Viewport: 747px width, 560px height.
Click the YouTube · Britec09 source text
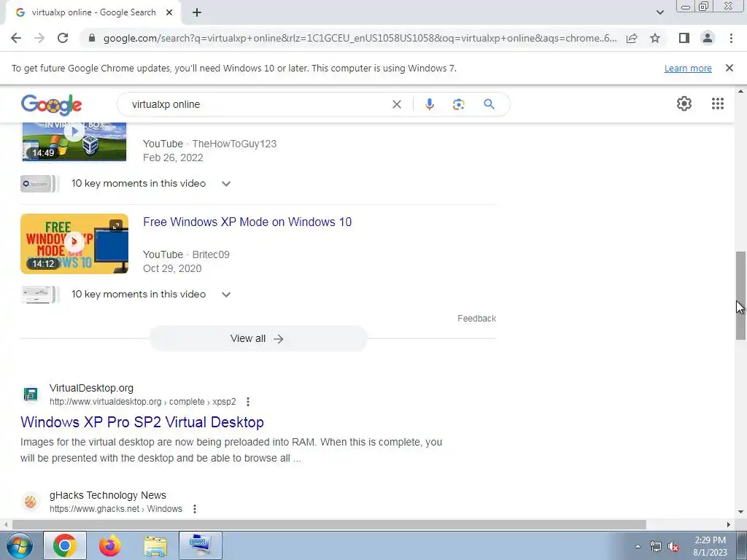pyautogui.click(x=186, y=254)
